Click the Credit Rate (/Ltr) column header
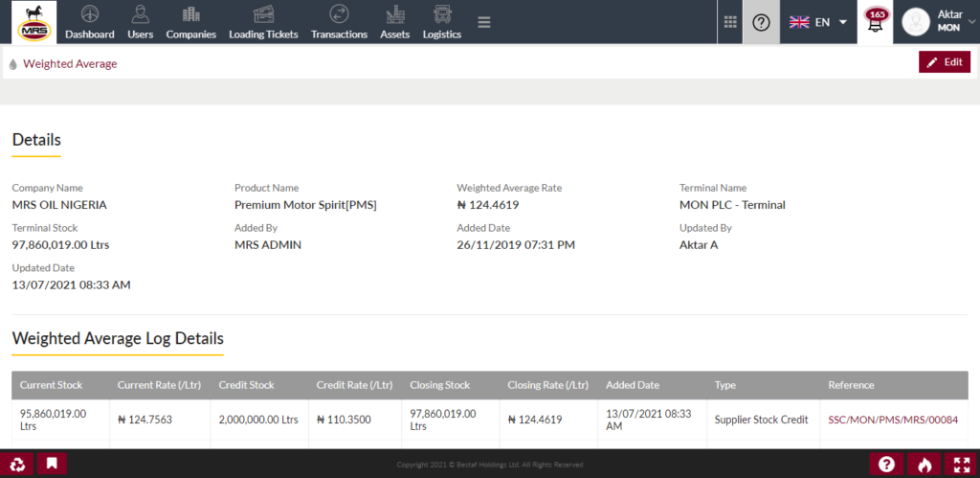Image resolution: width=980 pixels, height=478 pixels. click(x=354, y=385)
